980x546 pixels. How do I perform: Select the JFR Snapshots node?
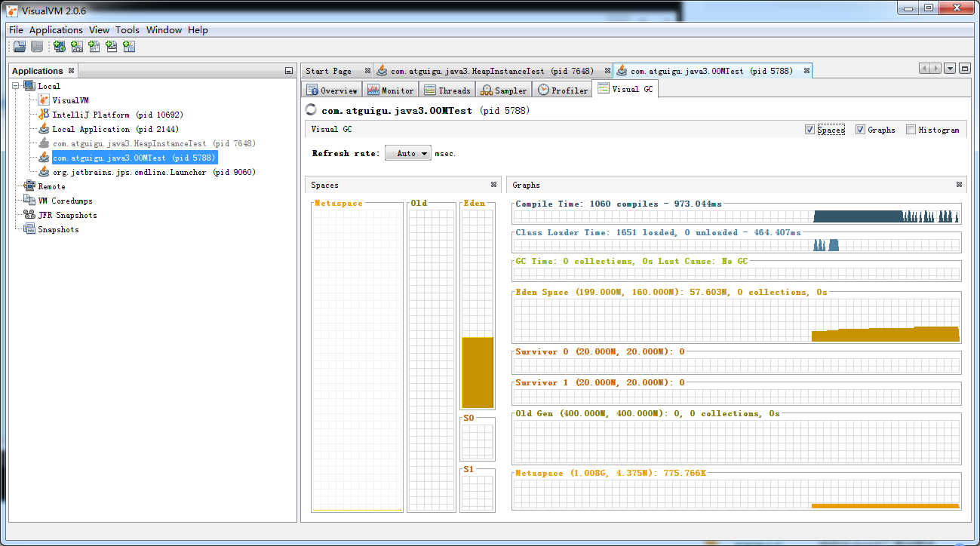point(67,215)
